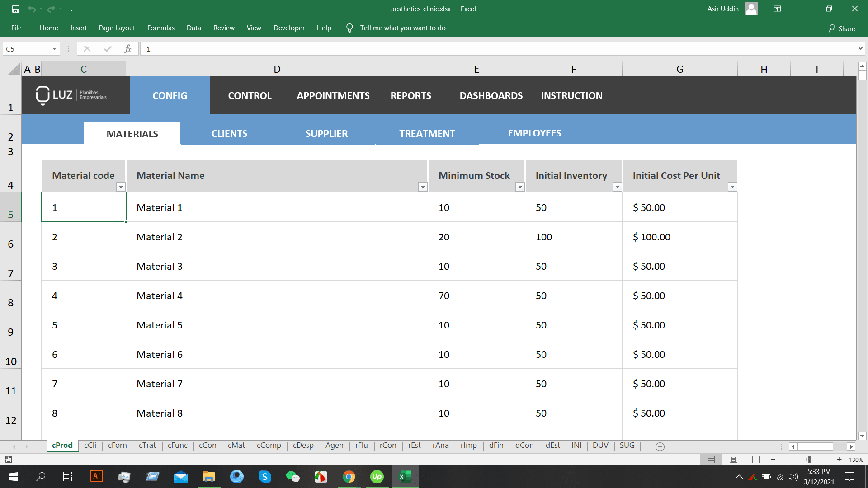Open Material code filter dropdown
Image resolution: width=868 pixels, height=488 pixels.
(121, 187)
